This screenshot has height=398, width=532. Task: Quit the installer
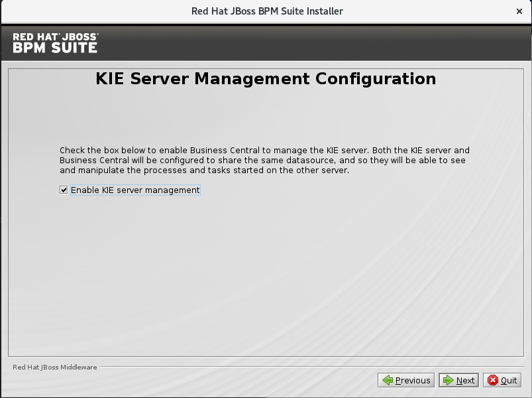coord(502,380)
